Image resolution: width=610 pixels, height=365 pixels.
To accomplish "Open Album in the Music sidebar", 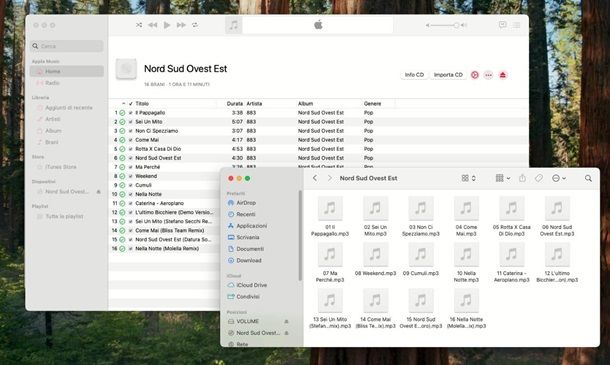I will pyautogui.click(x=67, y=131).
